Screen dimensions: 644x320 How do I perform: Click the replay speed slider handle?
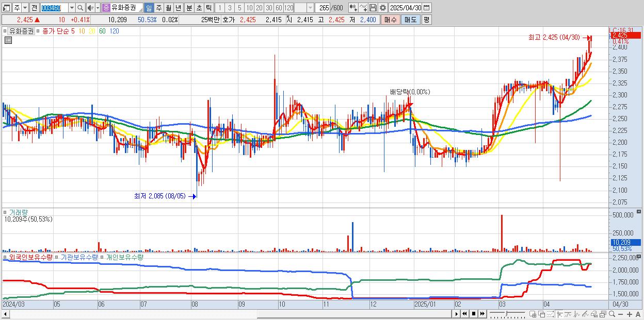coord(507,313)
